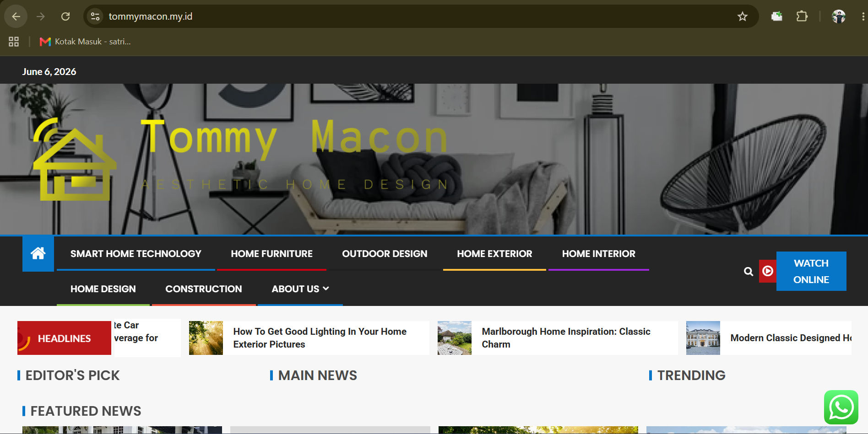Image resolution: width=868 pixels, height=434 pixels.
Task: Select the Home Interior menu item
Action: pos(599,254)
